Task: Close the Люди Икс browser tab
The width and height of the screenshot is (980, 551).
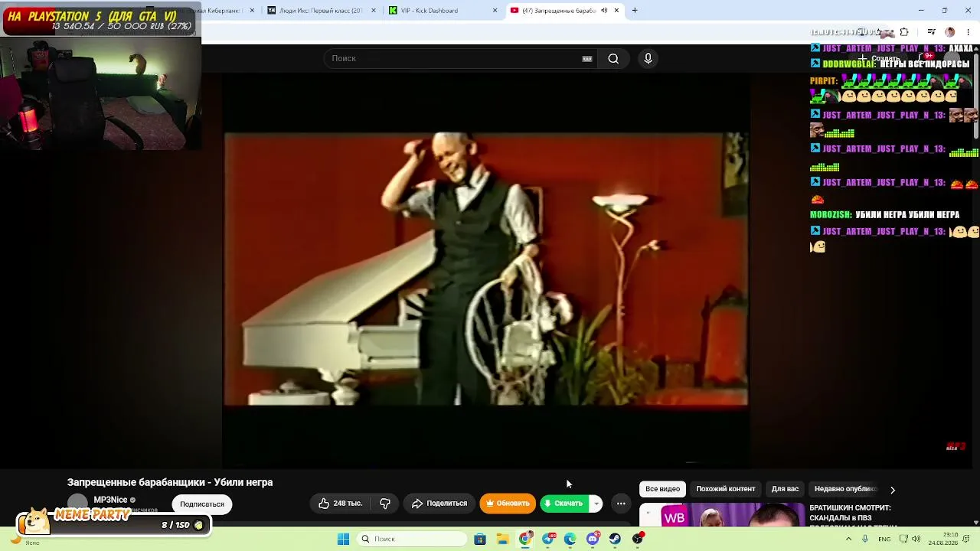Action: [373, 11]
